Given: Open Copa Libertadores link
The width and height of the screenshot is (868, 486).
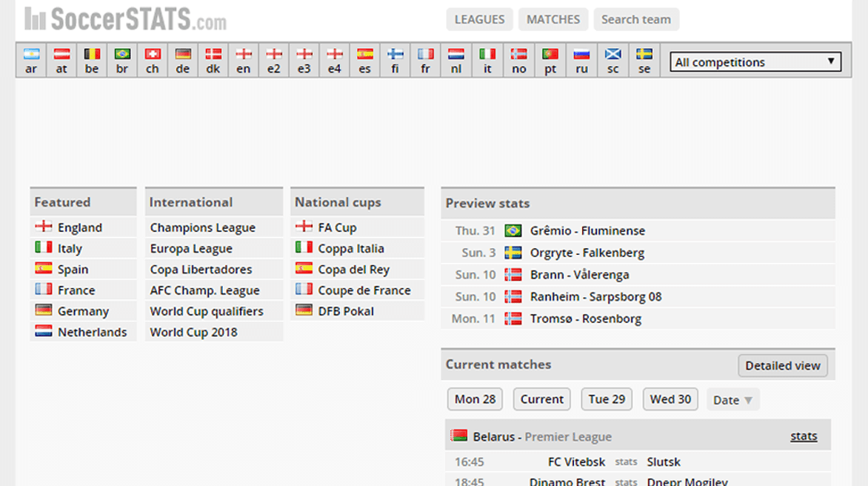Looking at the screenshot, I should [x=201, y=270].
